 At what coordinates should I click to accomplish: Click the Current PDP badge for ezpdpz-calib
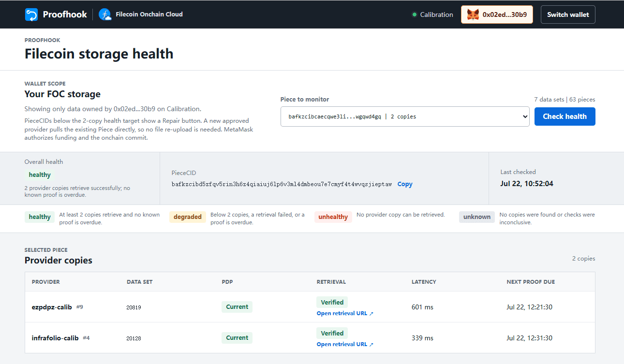point(237,307)
